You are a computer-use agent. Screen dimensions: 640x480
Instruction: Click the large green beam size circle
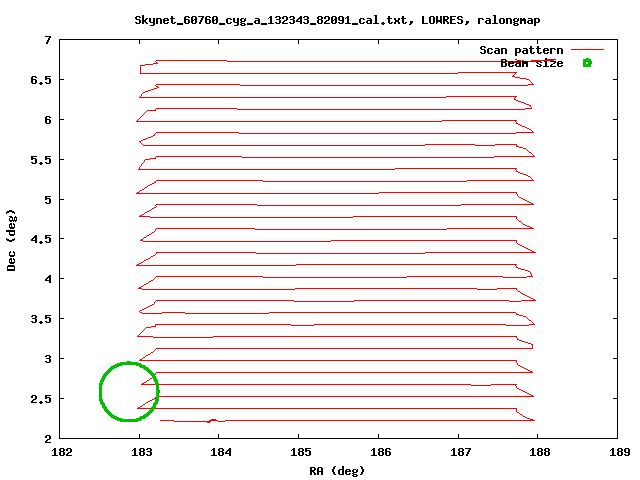click(x=129, y=391)
